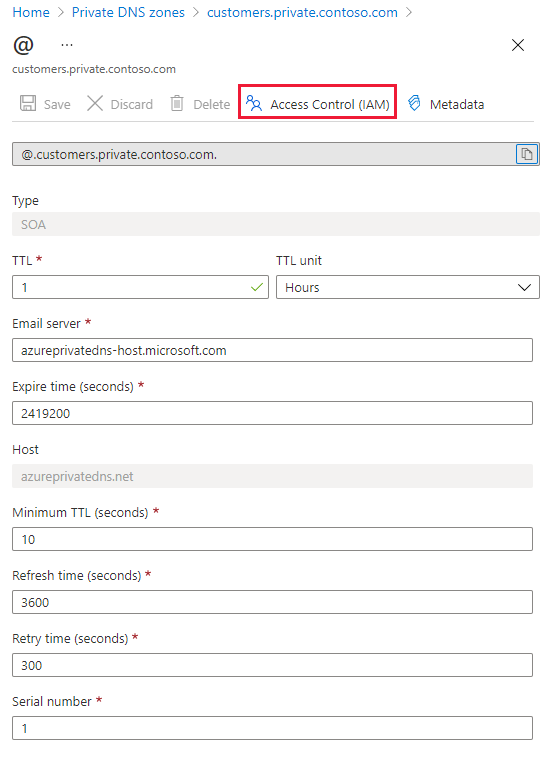Click the 'TTL unit' label
The width and height of the screenshot is (551, 757).
[x=299, y=261]
